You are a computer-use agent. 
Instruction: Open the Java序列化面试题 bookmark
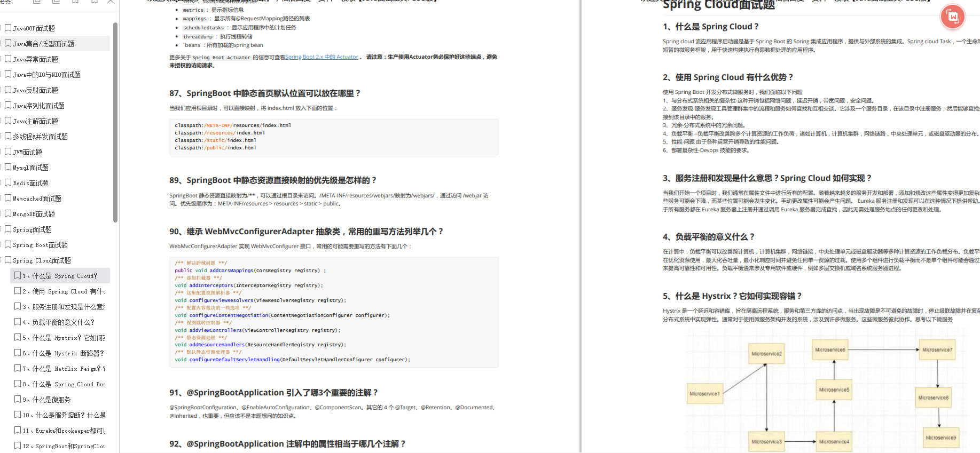pyautogui.click(x=38, y=106)
